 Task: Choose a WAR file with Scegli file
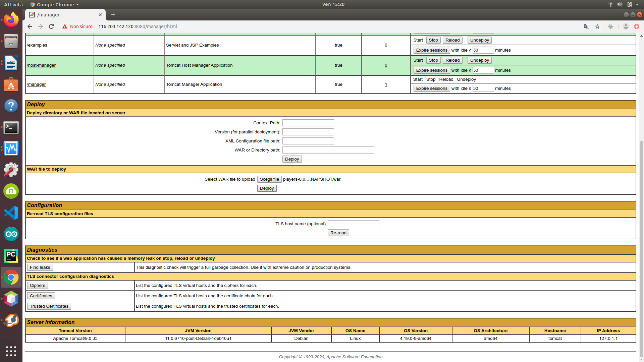[x=269, y=179]
